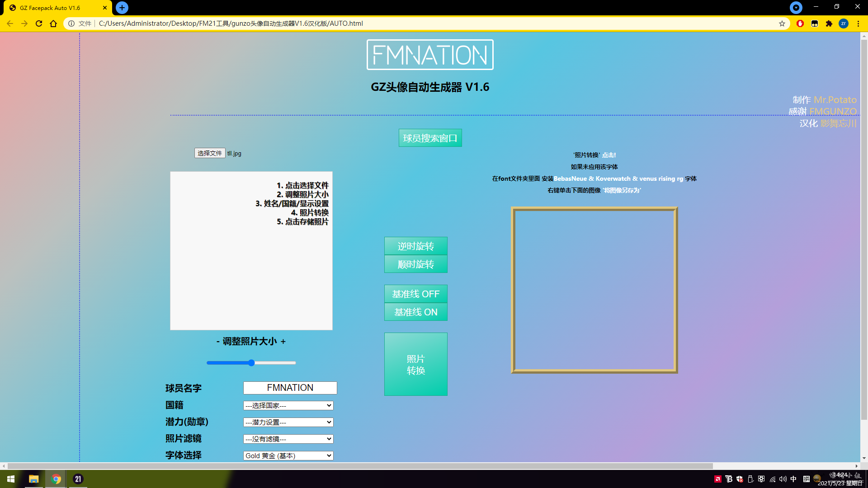The image size is (868, 488).
Task: Open the 没有滤镜 photo filter dropdown
Action: 288,439
